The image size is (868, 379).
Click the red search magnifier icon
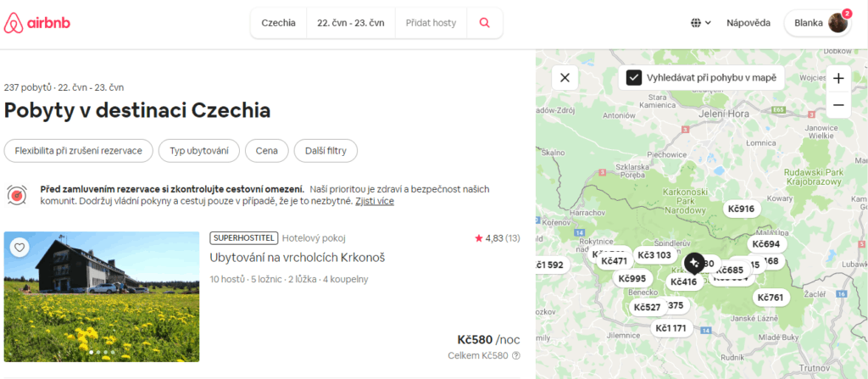(x=484, y=23)
